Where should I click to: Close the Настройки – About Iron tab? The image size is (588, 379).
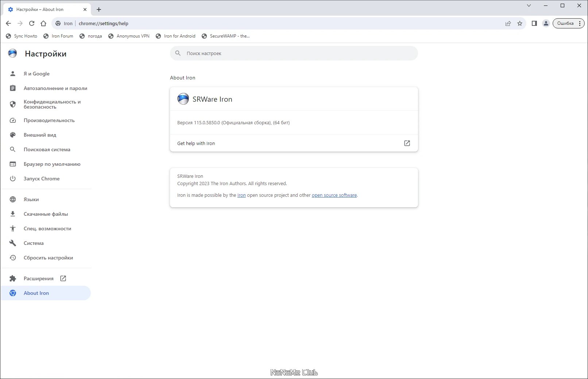tap(85, 9)
